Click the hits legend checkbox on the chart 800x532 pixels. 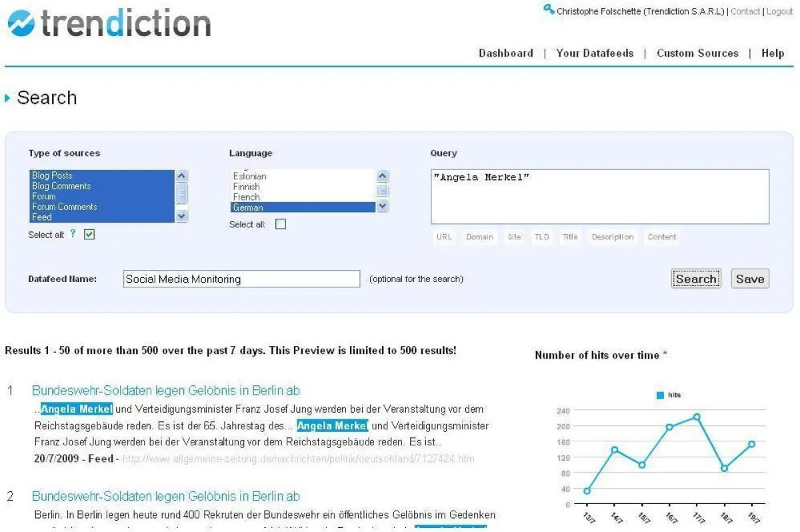point(659,395)
